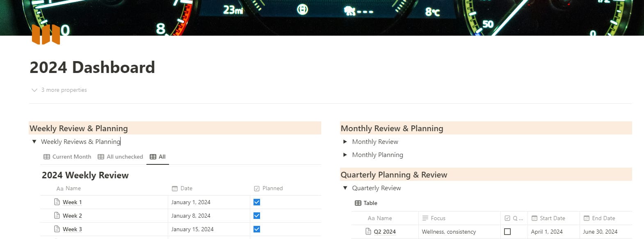
Task: Switch to the All unchecked view tab
Action: point(121,157)
